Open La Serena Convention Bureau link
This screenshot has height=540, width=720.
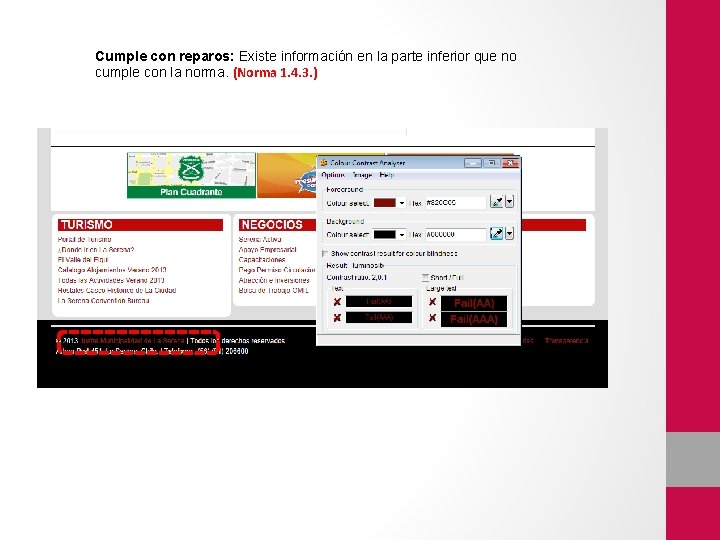click(103, 301)
